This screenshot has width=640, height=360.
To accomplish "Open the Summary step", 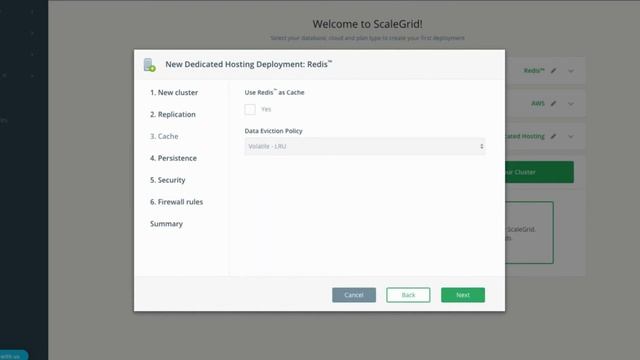I will tap(167, 224).
